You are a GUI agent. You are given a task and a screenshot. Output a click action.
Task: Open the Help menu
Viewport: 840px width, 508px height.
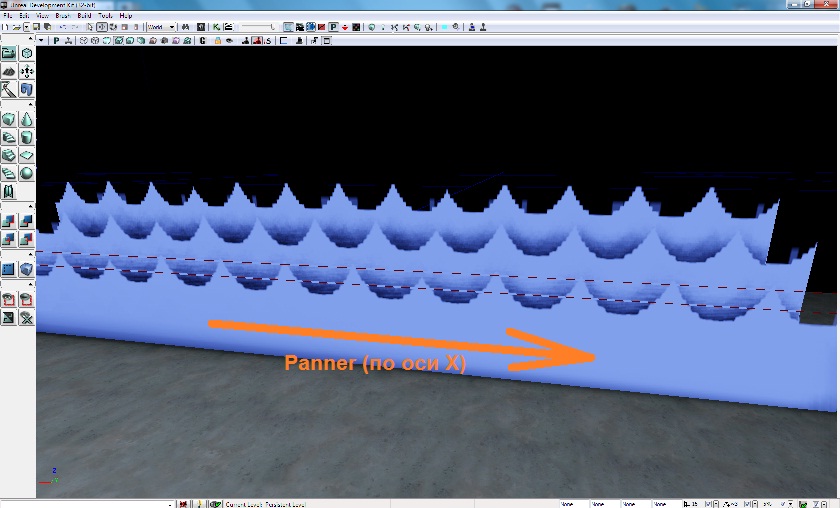click(125, 16)
